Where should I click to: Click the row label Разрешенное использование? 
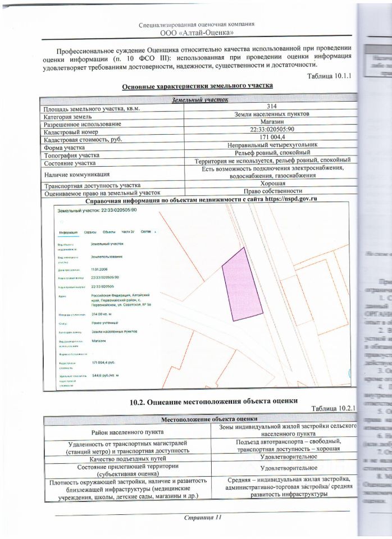[x=82, y=124]
